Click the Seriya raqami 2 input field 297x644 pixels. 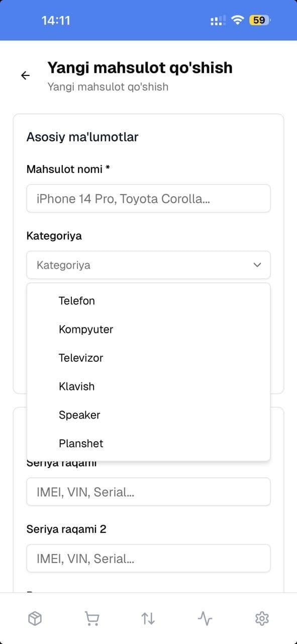coord(148,558)
